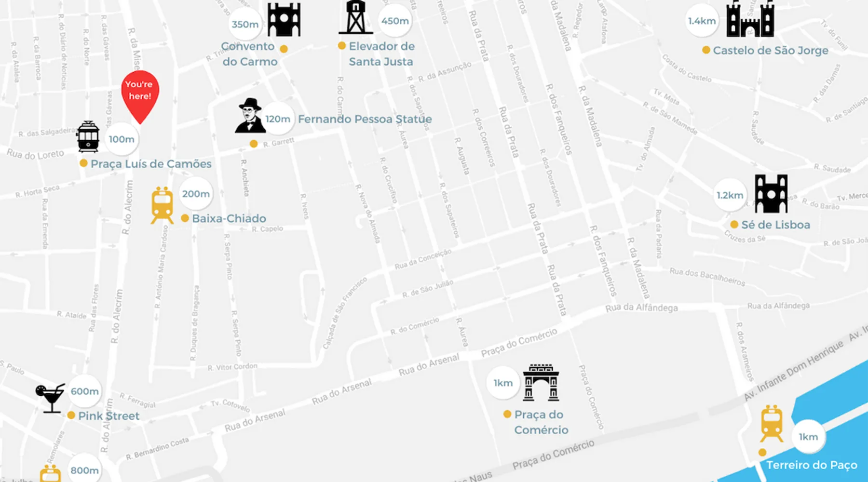Click the Convento do Carmo church icon
This screenshot has height=482, width=868.
tap(284, 20)
